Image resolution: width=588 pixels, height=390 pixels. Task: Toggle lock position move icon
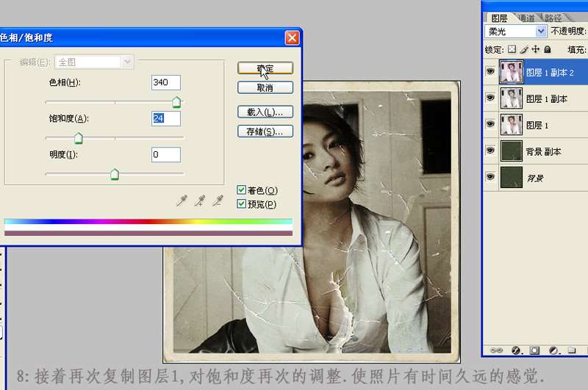[x=535, y=49]
